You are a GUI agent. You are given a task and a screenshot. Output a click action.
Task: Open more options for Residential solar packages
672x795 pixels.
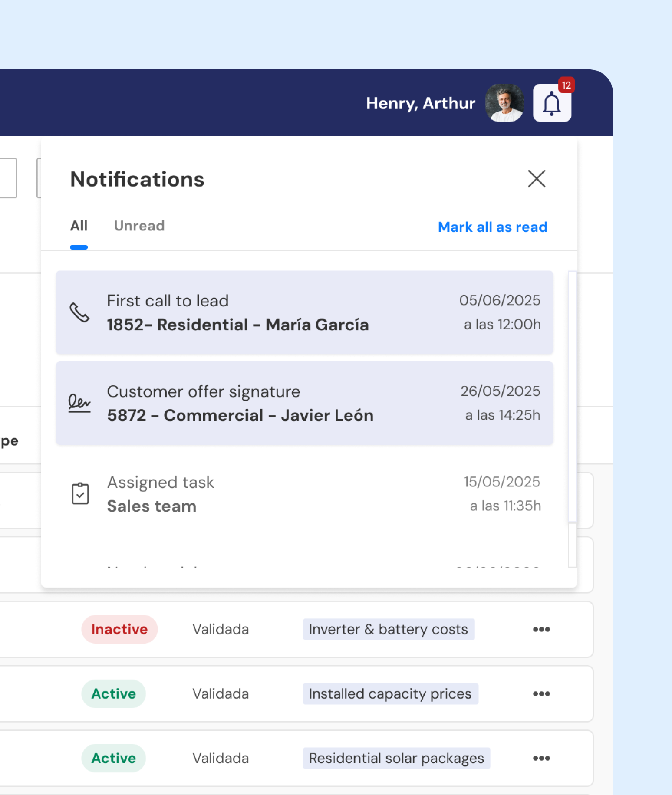(541, 758)
